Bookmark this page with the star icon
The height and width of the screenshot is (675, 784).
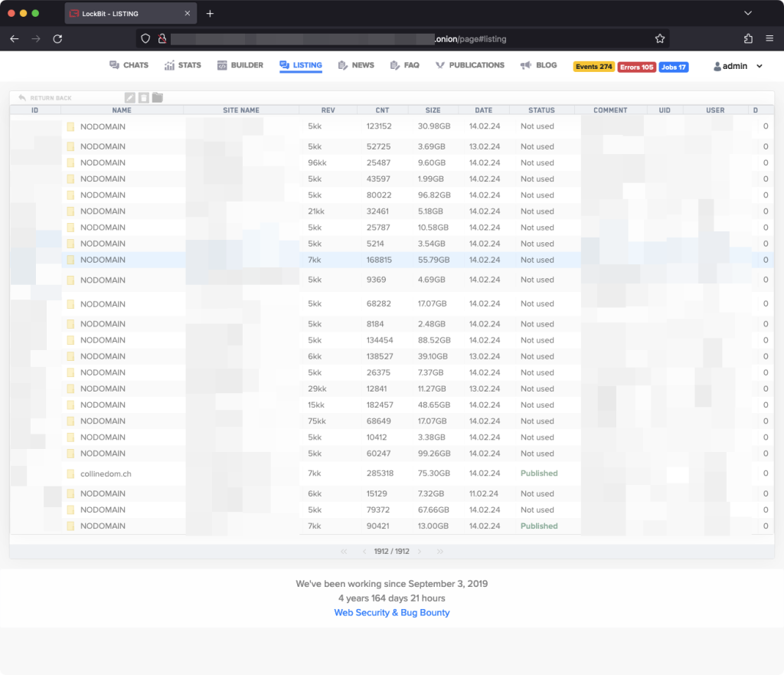tap(659, 38)
